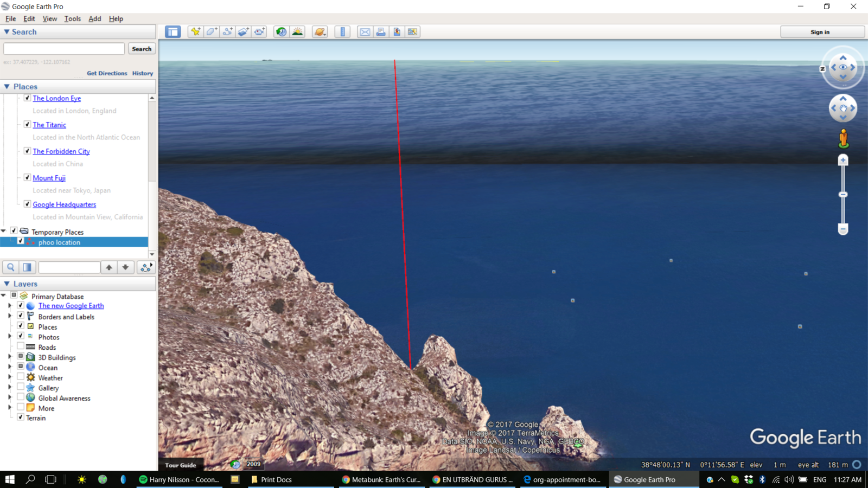Expand the 3D Buildings layer tree
868x488 pixels.
coord(9,357)
